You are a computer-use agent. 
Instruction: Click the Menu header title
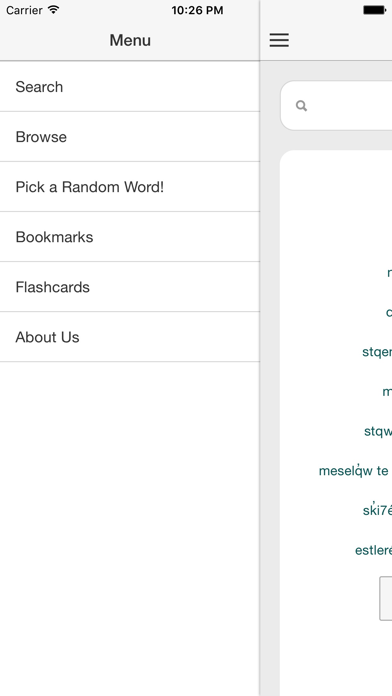click(x=130, y=40)
